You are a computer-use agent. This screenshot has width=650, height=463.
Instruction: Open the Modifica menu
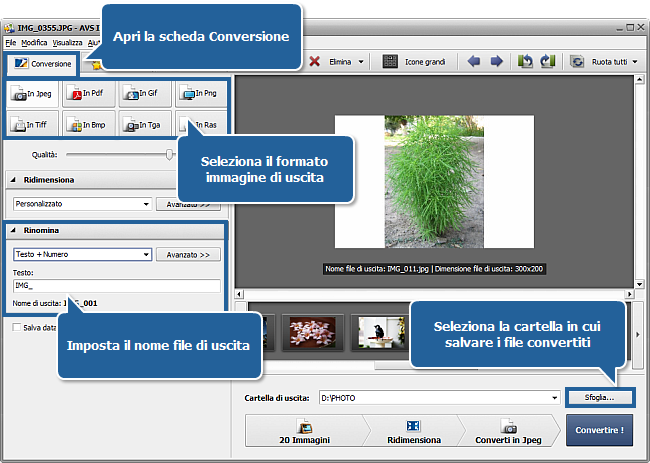(x=34, y=44)
